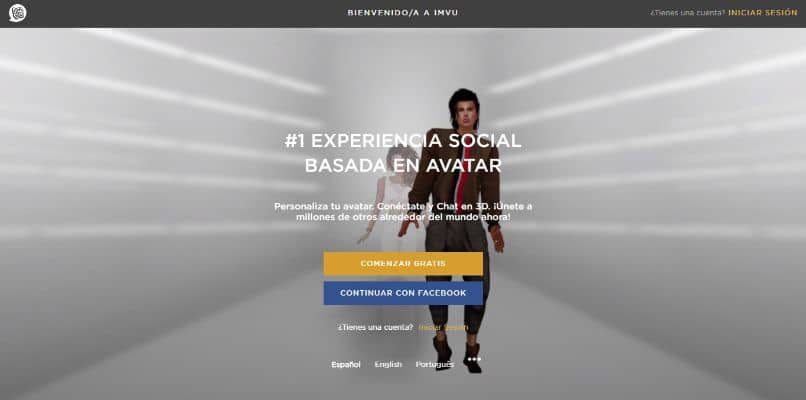Click the IMVU logo icon

pyautogui.click(x=17, y=13)
